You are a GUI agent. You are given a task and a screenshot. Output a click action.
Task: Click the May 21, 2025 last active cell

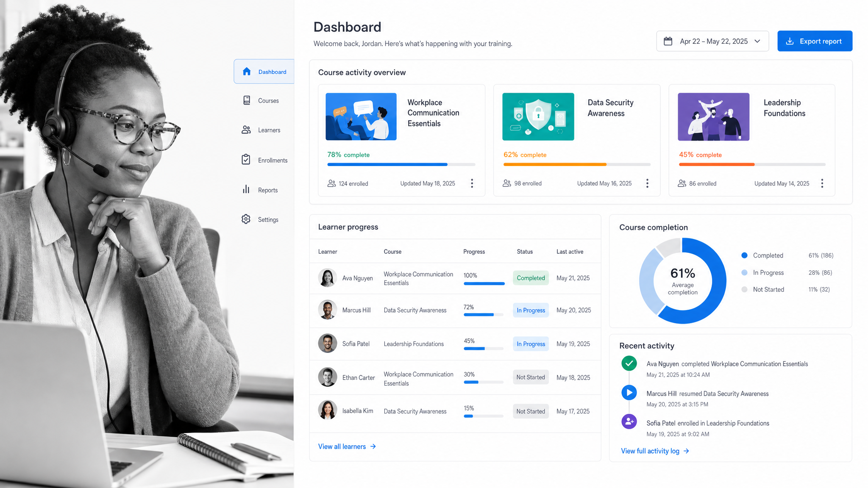point(573,278)
